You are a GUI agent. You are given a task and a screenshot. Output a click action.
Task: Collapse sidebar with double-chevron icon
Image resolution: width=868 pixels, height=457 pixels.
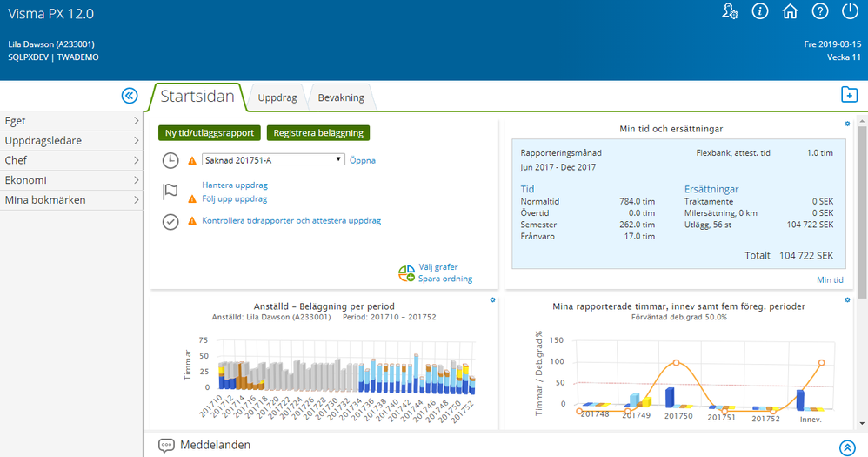(130, 96)
